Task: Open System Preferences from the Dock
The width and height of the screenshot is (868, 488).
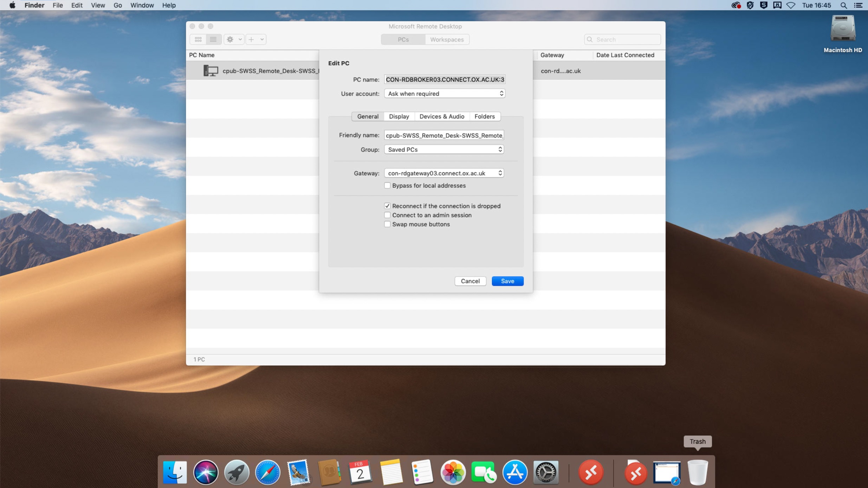Action: coord(546,472)
